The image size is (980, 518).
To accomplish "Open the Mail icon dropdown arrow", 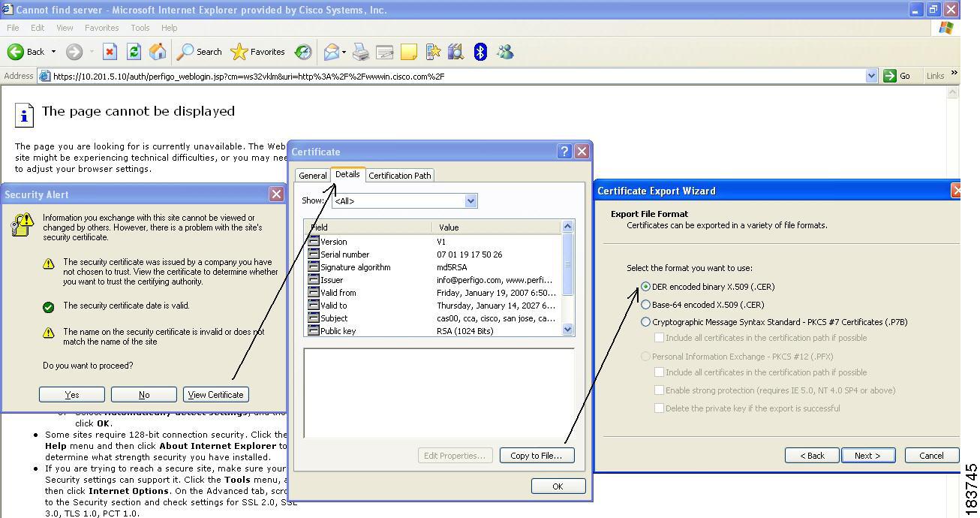I will [344, 52].
